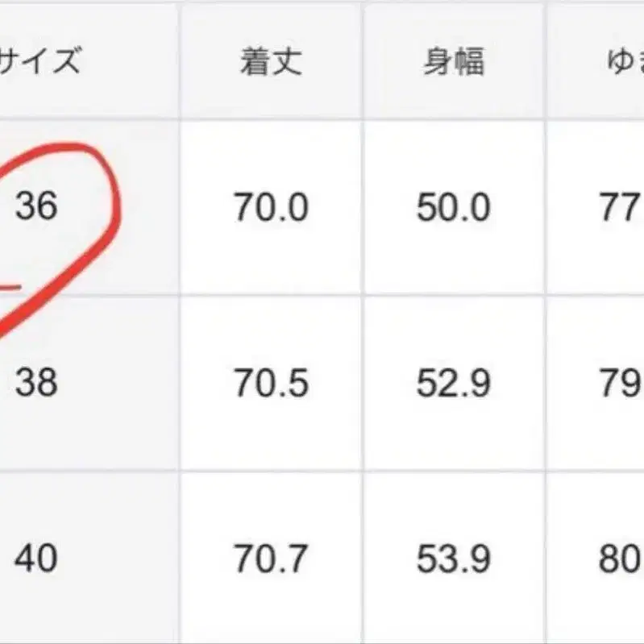Select the size 38 cell
Image resolution: width=644 pixels, height=644 pixels.
click(x=36, y=382)
